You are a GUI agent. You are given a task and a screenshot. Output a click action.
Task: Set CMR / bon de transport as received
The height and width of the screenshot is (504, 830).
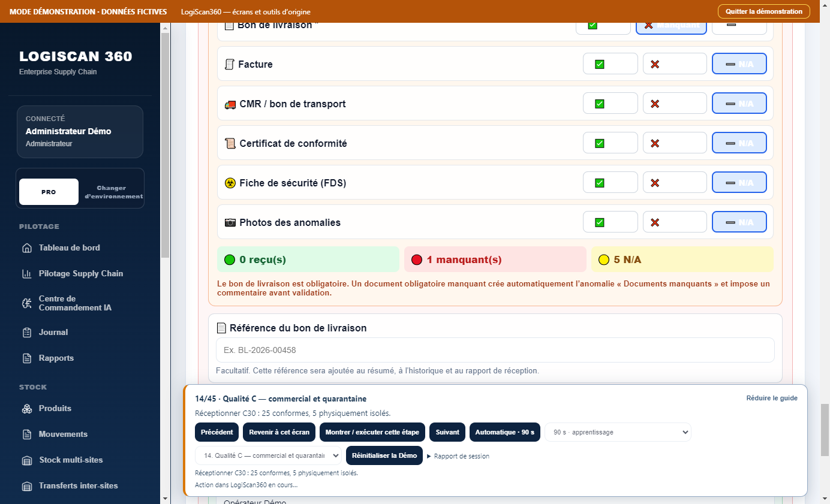pyautogui.click(x=611, y=104)
